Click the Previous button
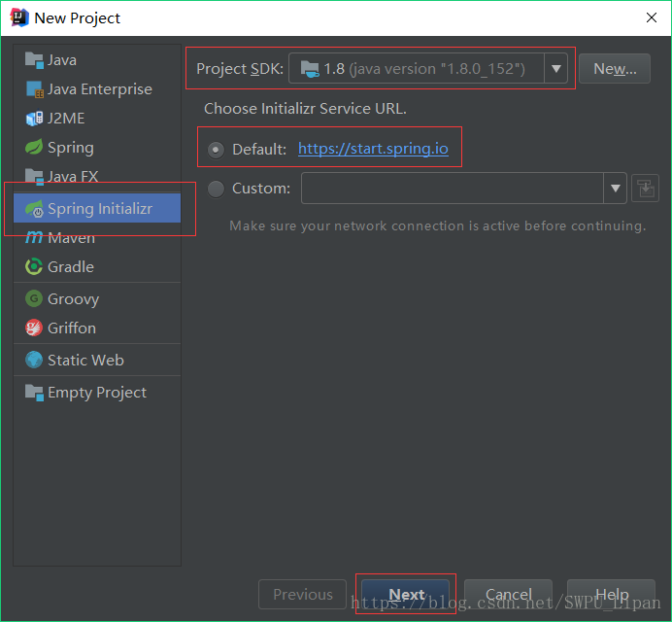This screenshot has width=672, height=622. pos(303,594)
